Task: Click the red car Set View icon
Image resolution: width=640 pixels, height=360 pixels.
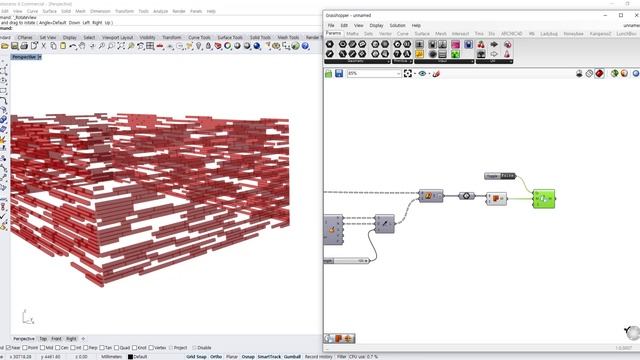Action: click(x=160, y=46)
